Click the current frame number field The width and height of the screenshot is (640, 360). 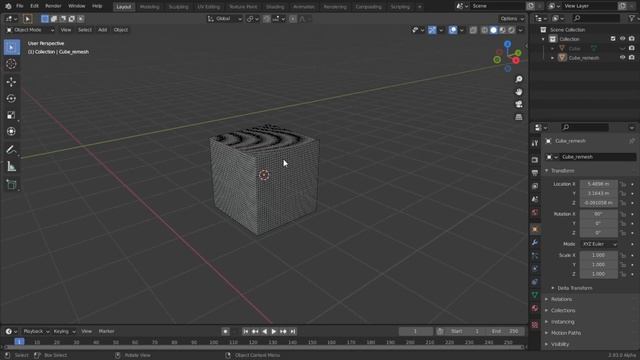pos(416,331)
